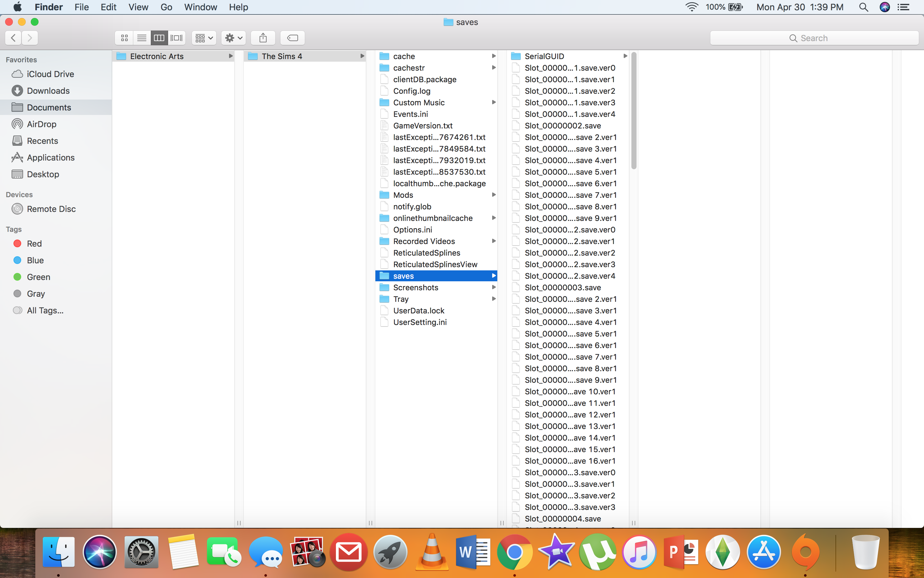Expand the Mods folder arrow

[494, 195]
